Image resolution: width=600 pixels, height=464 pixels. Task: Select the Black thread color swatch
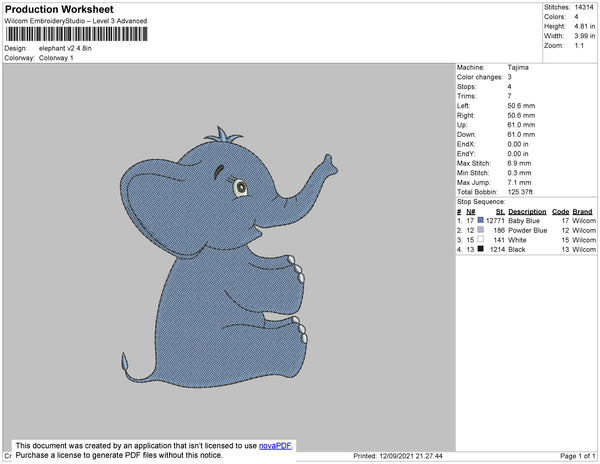pos(481,249)
